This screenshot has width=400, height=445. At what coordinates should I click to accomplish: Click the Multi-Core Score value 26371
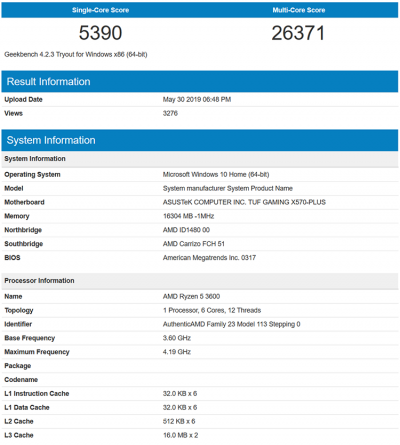[298, 33]
